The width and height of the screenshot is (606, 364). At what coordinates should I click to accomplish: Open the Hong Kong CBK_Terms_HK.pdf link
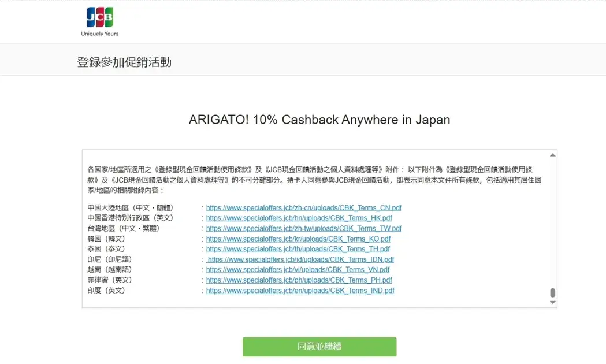[x=299, y=218]
